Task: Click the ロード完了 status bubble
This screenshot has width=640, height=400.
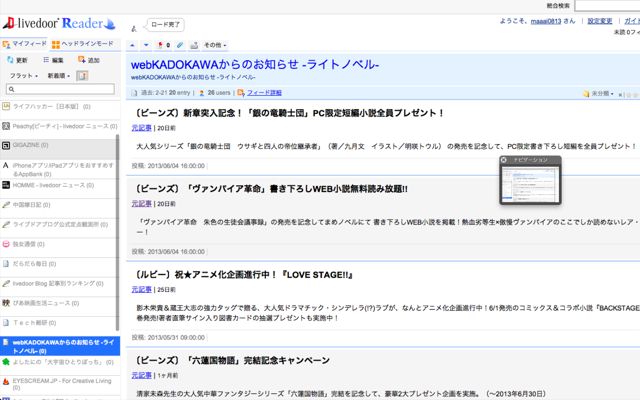Action: click(165, 24)
